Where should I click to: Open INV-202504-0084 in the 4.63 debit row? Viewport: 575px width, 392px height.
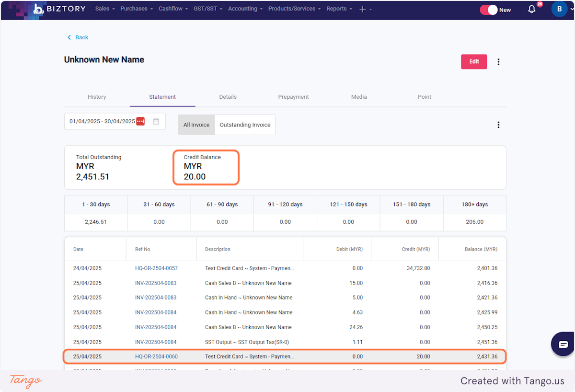156,312
